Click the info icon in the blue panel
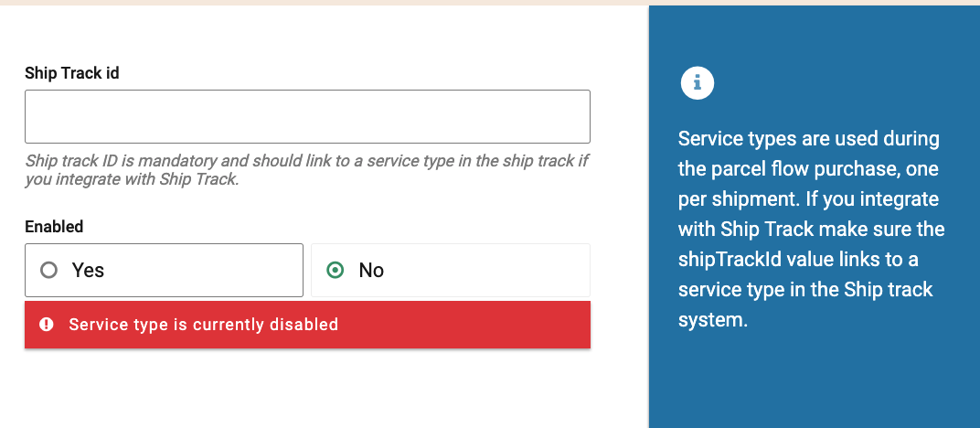This screenshot has height=428, width=980. pyautogui.click(x=697, y=83)
